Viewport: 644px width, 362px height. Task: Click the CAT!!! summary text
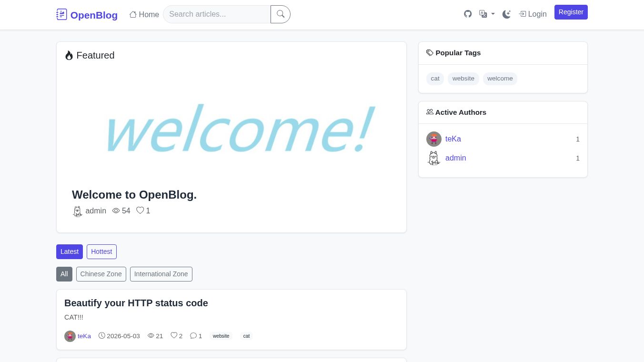[74, 317]
